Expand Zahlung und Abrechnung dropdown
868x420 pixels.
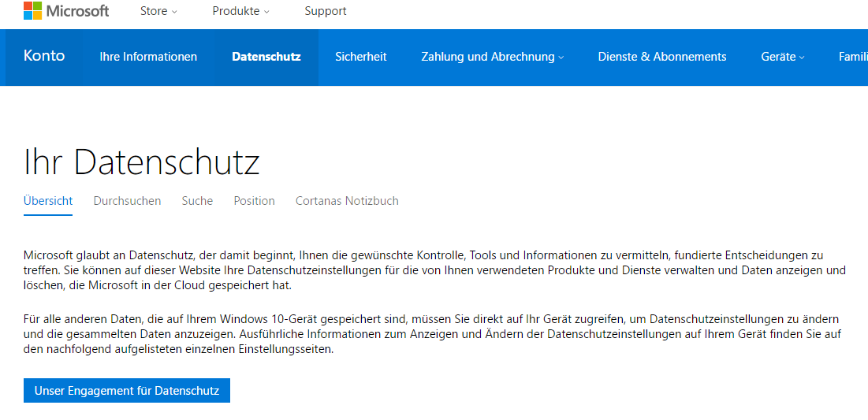point(492,57)
